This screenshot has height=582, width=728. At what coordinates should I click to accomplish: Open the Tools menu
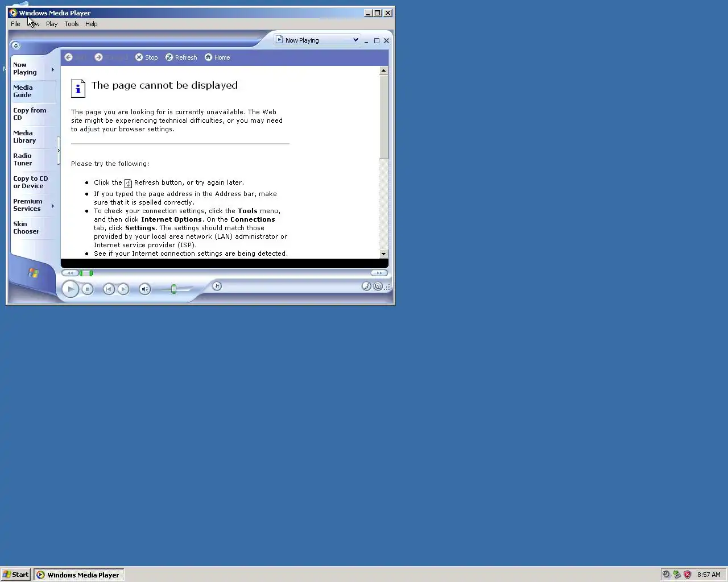[x=72, y=24]
